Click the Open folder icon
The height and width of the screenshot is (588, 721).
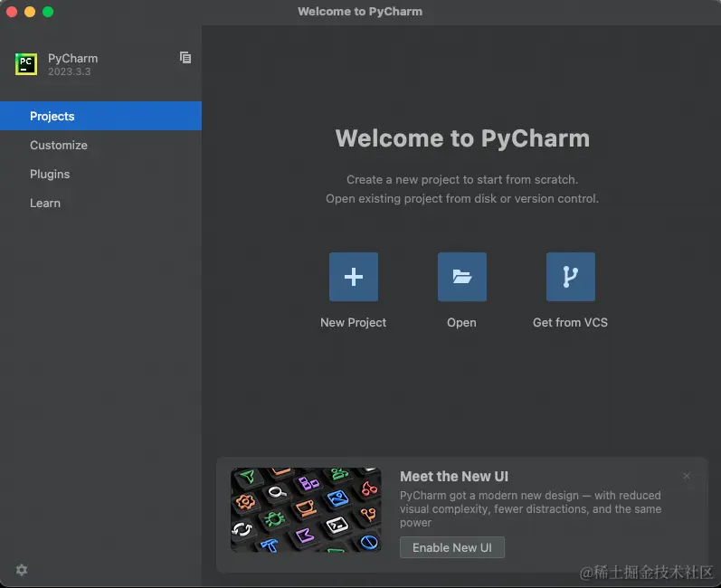pyautogui.click(x=461, y=277)
